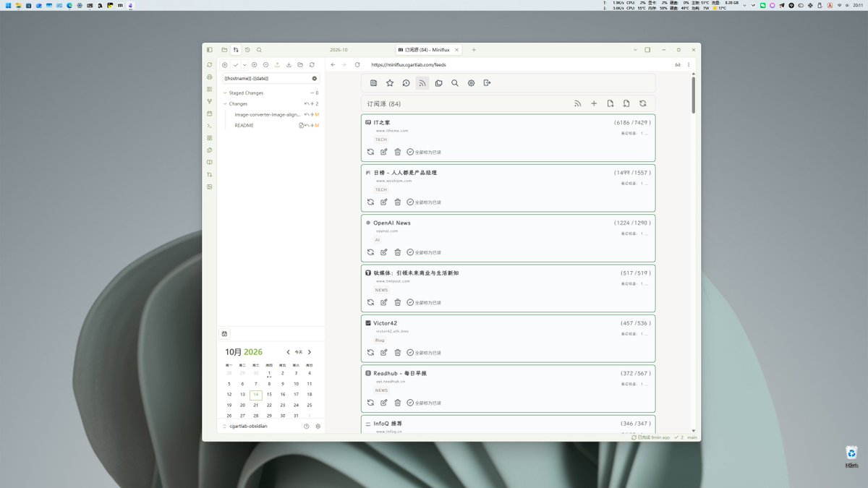868x488 pixels.
Task: Refresh all feeds in header
Action: pyautogui.click(x=642, y=103)
